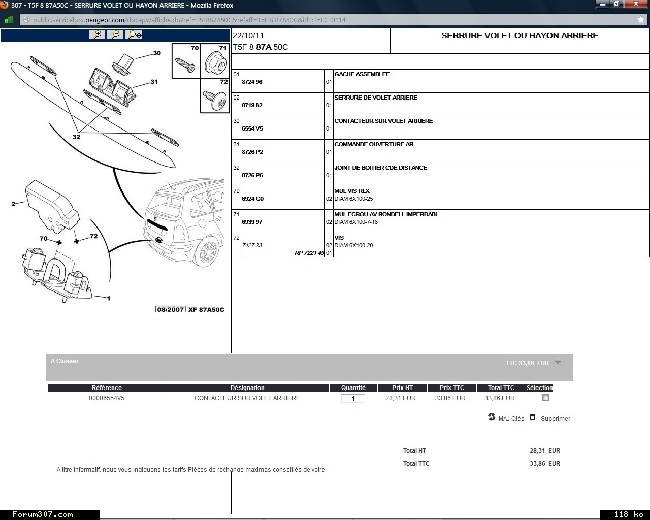Click the Quantité input field showing 1
The image size is (650, 520).
[353, 399]
